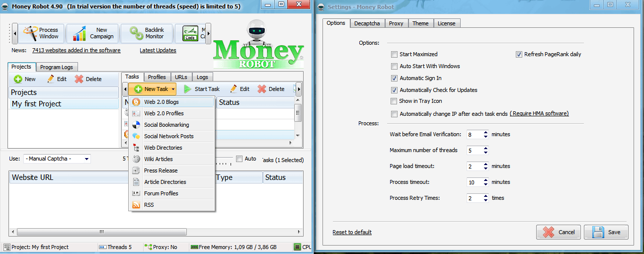Uncheck the Automatic Sign In option
Viewport: 644px width, 254px height.
coord(395,78)
